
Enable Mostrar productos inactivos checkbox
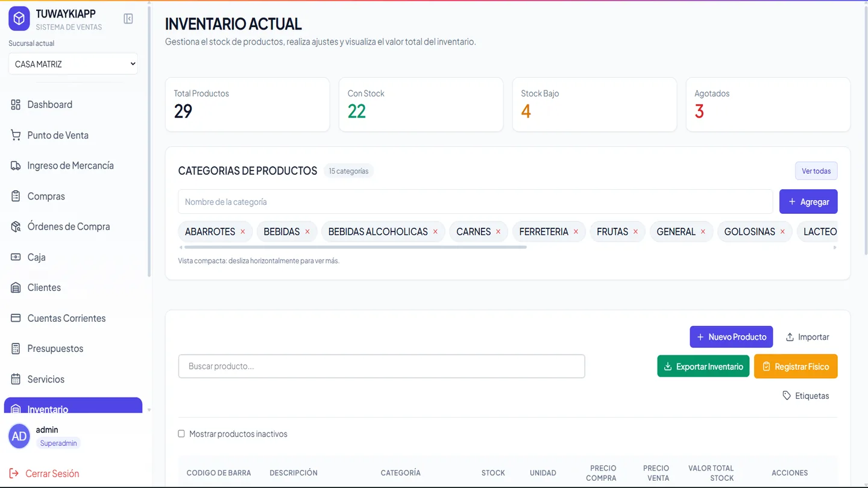pyautogui.click(x=181, y=434)
